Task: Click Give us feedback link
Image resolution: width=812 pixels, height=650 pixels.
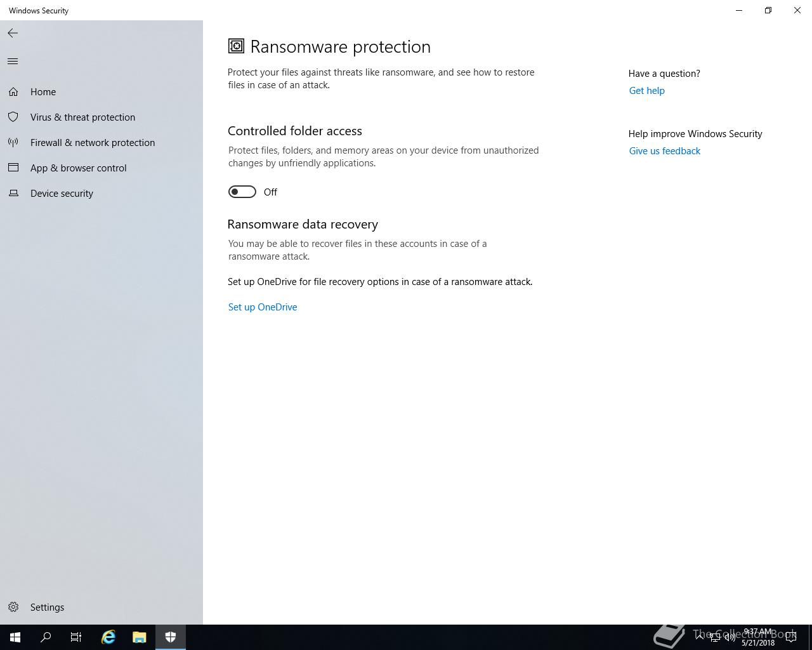Action: point(665,151)
